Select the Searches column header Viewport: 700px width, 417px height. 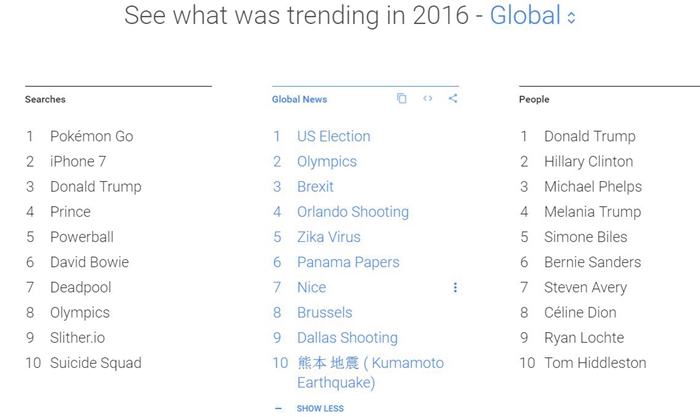click(45, 100)
